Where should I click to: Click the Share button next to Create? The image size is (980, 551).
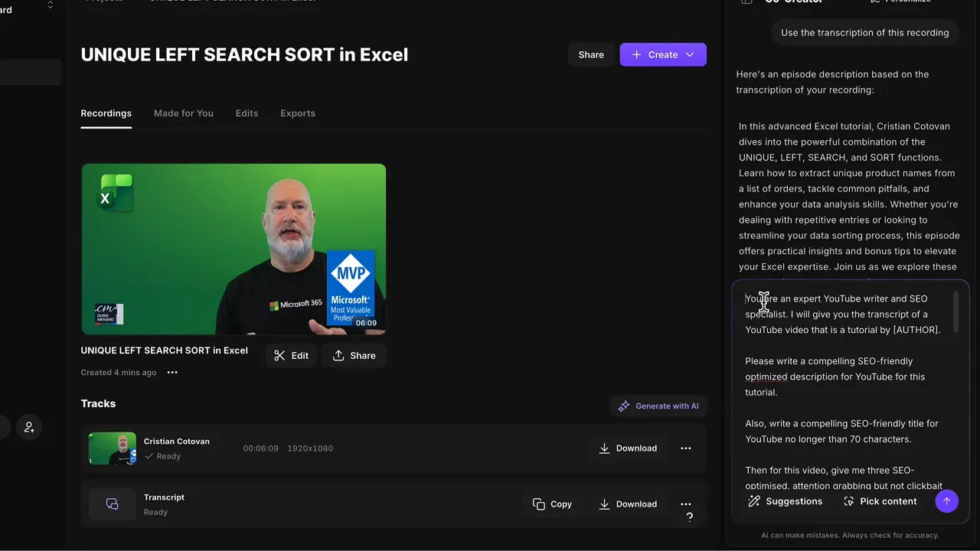pos(590,54)
